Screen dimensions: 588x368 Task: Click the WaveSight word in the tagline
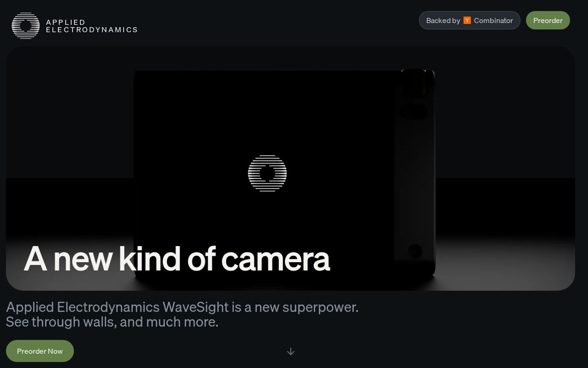point(196,307)
